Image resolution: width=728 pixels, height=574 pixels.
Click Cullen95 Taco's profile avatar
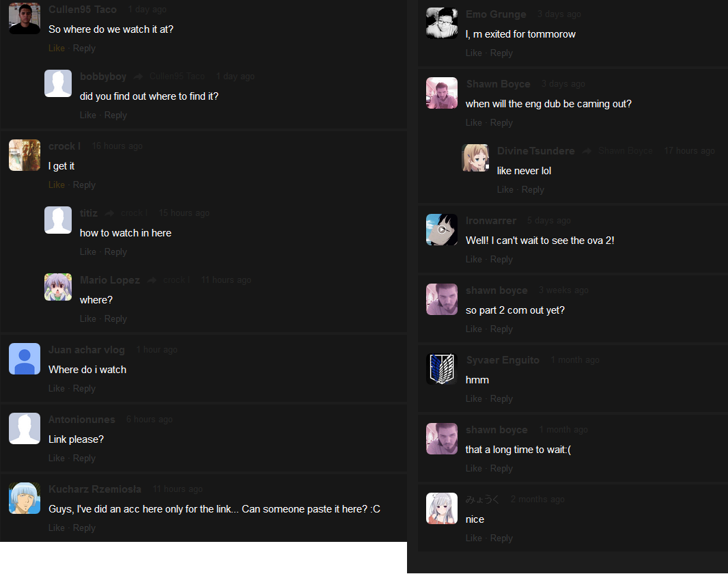pos(25,18)
